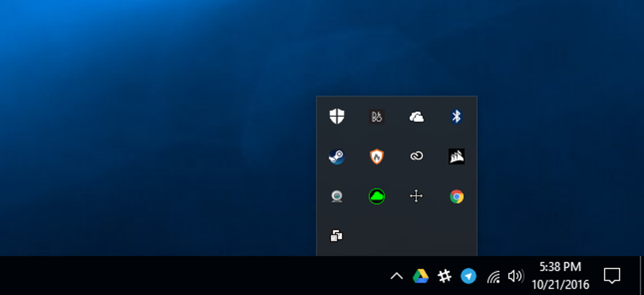Click the dark B& tray icon
The image size is (644, 295).
376,117
